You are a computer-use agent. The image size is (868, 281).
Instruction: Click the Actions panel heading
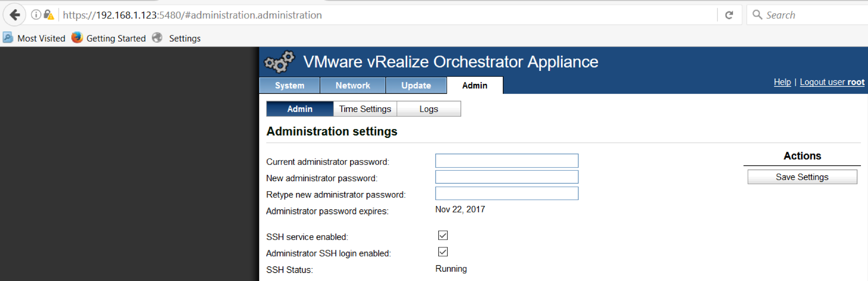pyautogui.click(x=802, y=156)
